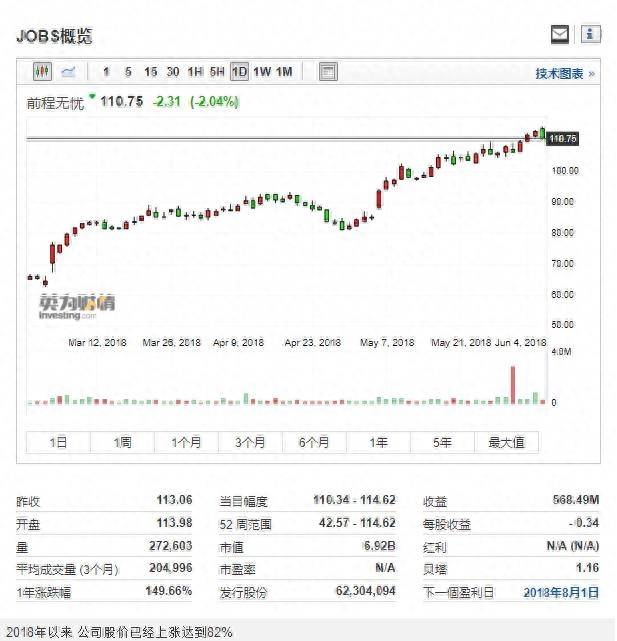Click the 52-week range 42.57 - 114.62

coord(357,522)
